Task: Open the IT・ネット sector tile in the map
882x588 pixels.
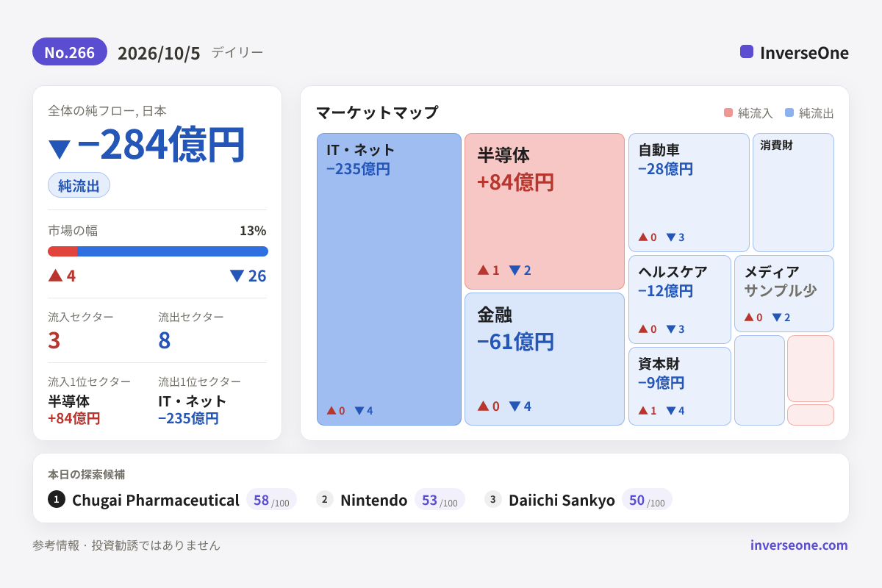Action: click(390, 279)
